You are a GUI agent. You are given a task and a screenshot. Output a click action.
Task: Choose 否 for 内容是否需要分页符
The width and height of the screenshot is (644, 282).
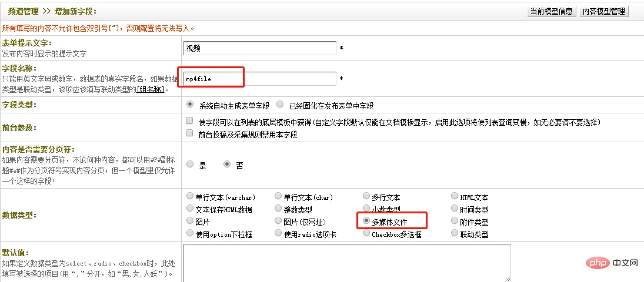[x=226, y=164]
